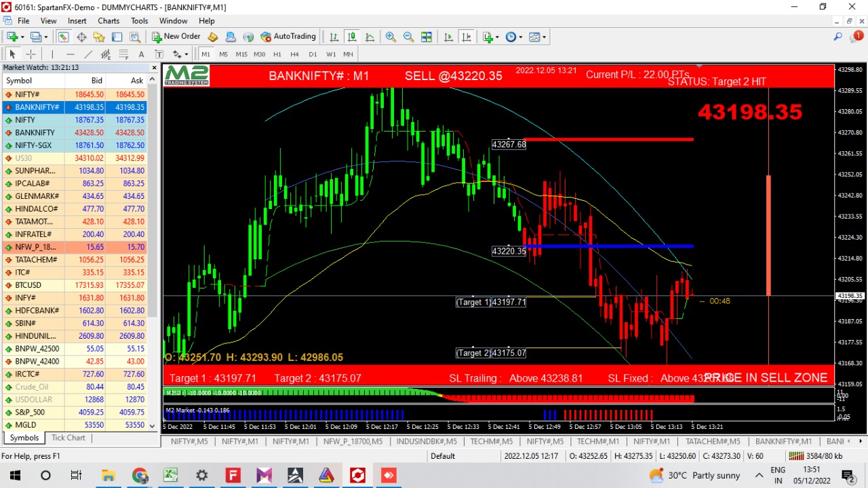Open the Windows Start menu
The image size is (868, 488).
pos(14,475)
